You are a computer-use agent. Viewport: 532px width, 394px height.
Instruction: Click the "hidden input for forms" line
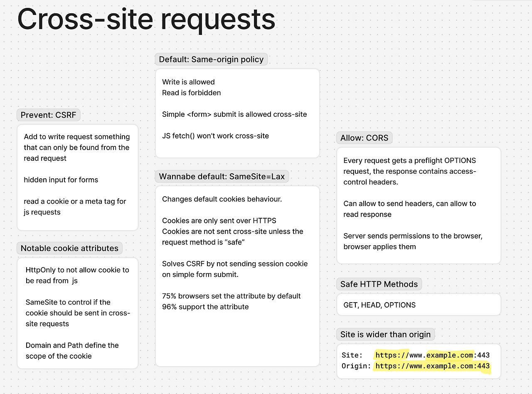click(62, 180)
